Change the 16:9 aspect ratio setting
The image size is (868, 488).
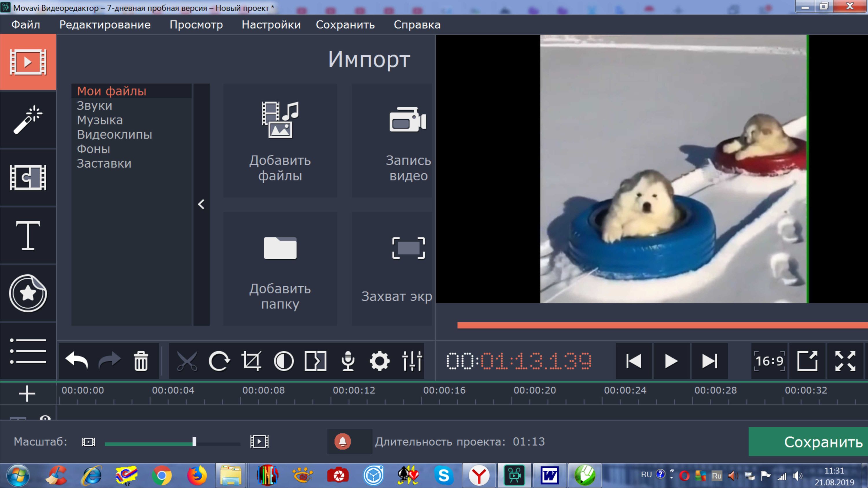point(769,361)
